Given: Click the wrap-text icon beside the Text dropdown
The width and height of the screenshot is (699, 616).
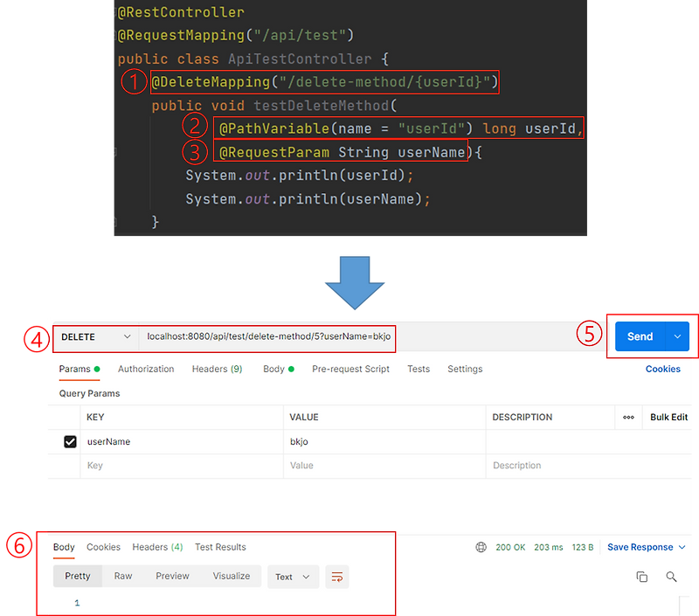Looking at the screenshot, I should [337, 577].
